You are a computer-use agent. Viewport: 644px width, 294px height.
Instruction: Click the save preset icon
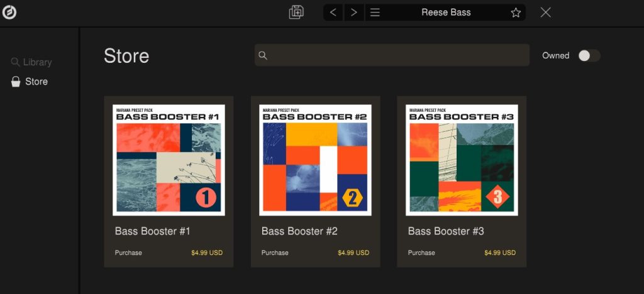[x=296, y=13]
